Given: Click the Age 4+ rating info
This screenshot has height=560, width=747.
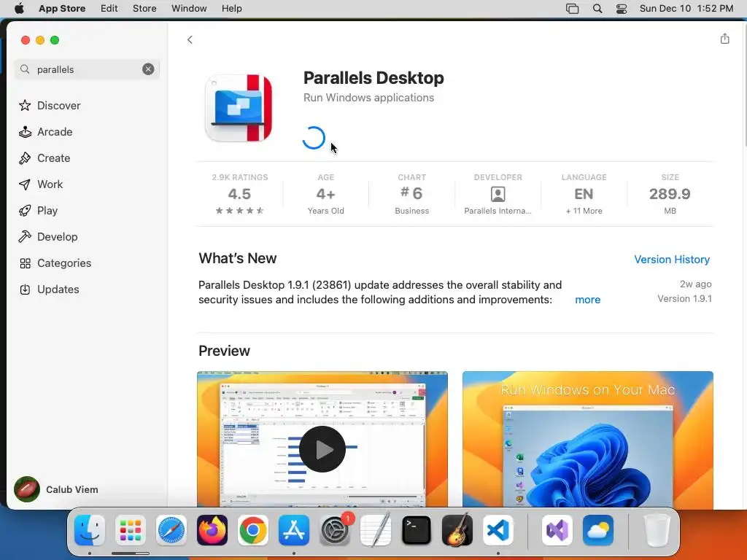Looking at the screenshot, I should 326,194.
